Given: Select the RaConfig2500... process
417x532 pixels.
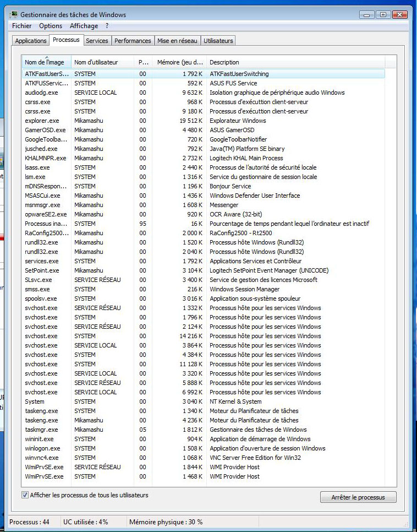Looking at the screenshot, I should pyautogui.click(x=204, y=233).
